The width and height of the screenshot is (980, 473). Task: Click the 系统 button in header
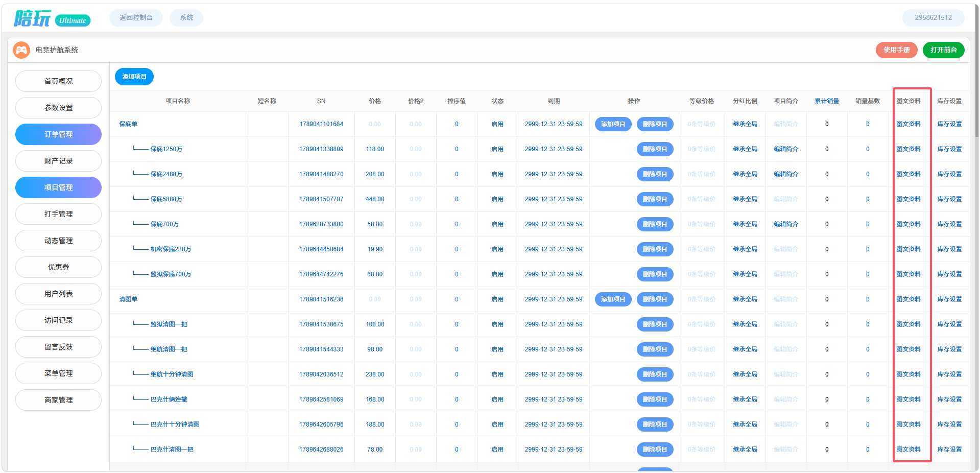[x=186, y=17]
